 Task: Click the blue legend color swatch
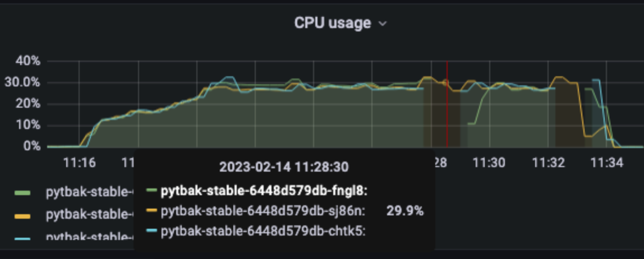(x=22, y=238)
